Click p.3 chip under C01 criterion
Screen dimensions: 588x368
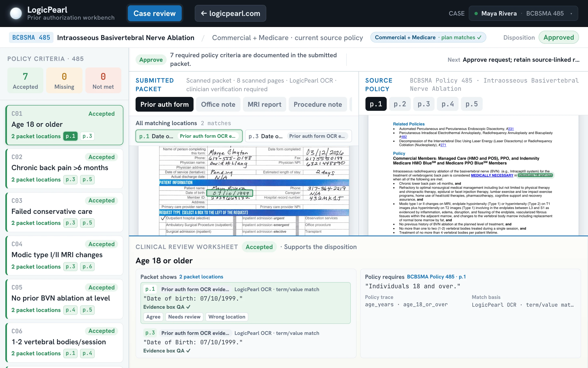(x=87, y=136)
